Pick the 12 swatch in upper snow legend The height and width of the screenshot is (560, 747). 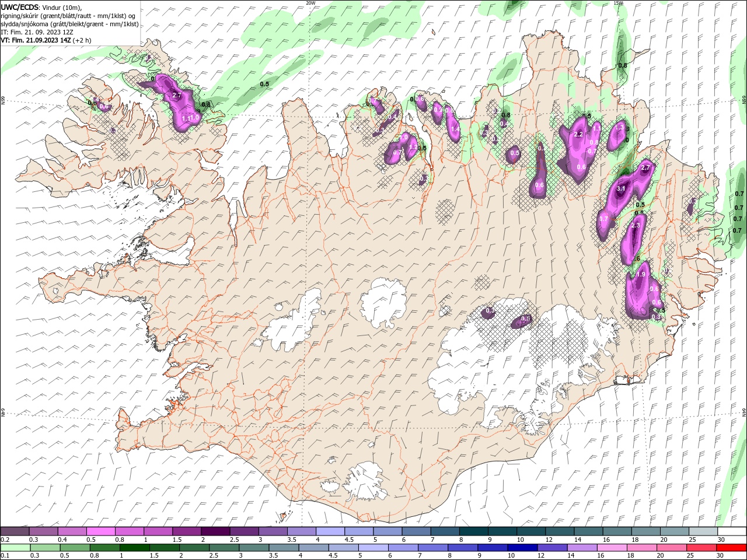point(560,531)
